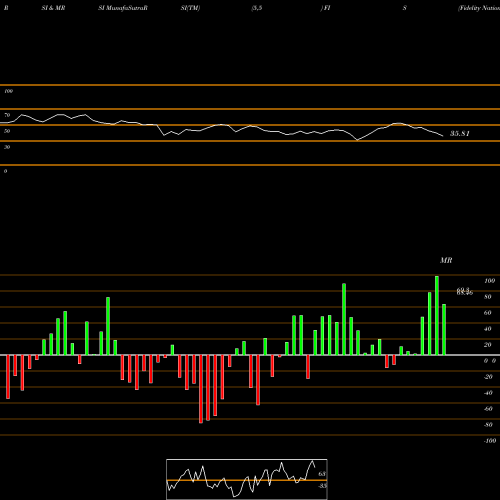
Task: Select the MR label above the histogram
Action: click(446, 260)
